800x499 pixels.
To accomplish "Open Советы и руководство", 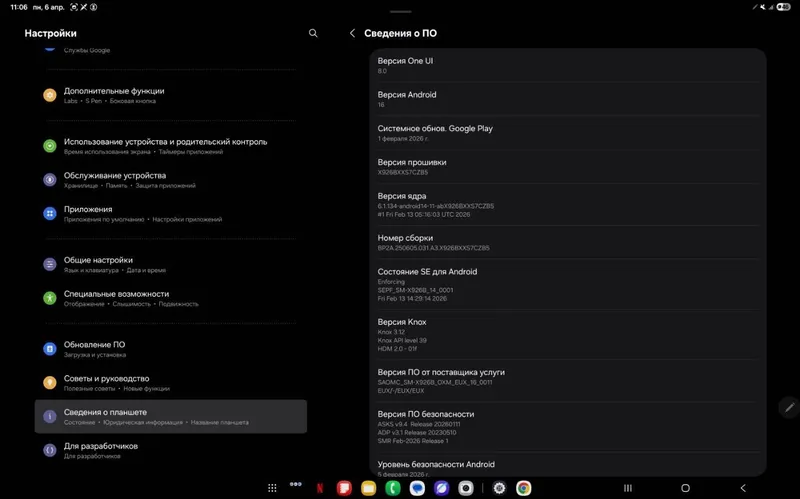I will point(170,383).
